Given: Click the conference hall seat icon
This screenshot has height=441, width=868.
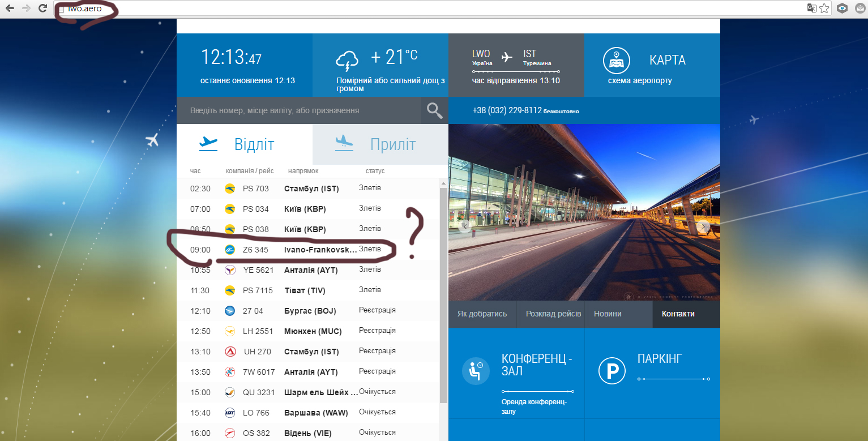Looking at the screenshot, I should point(476,371).
